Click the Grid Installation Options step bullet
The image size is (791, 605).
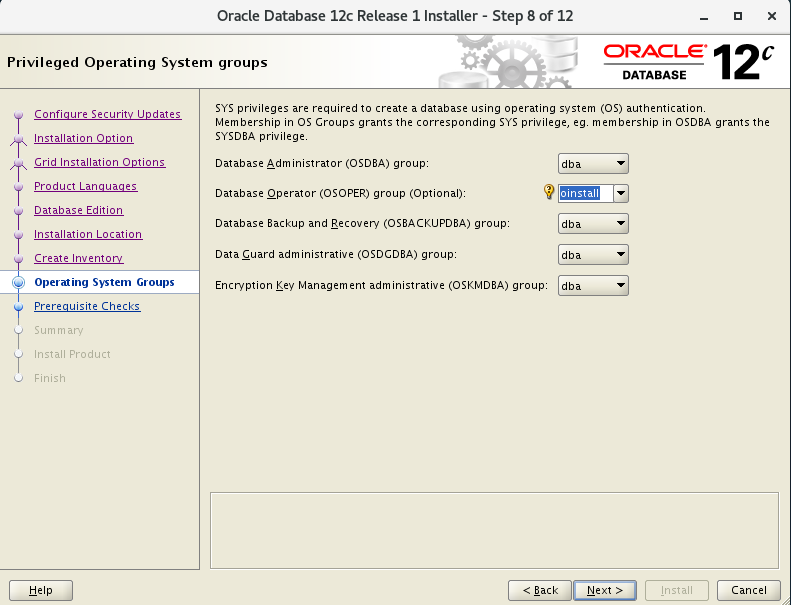19,162
